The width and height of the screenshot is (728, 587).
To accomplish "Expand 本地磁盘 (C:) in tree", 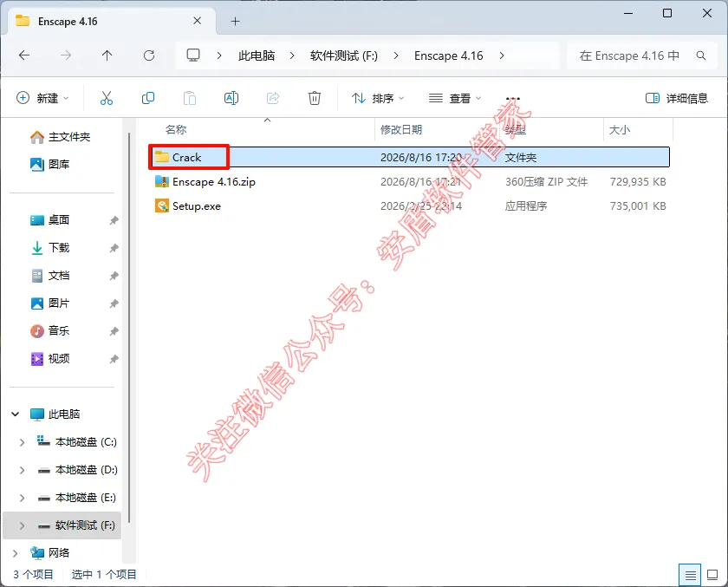I will [22, 442].
